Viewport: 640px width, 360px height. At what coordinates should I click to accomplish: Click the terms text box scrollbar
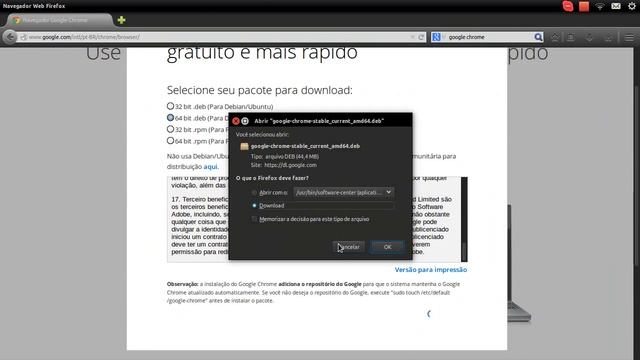coord(464,219)
